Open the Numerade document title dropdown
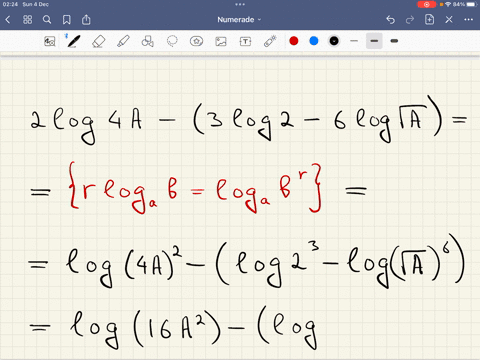Viewport: 480px width, 360px height. 239,20
